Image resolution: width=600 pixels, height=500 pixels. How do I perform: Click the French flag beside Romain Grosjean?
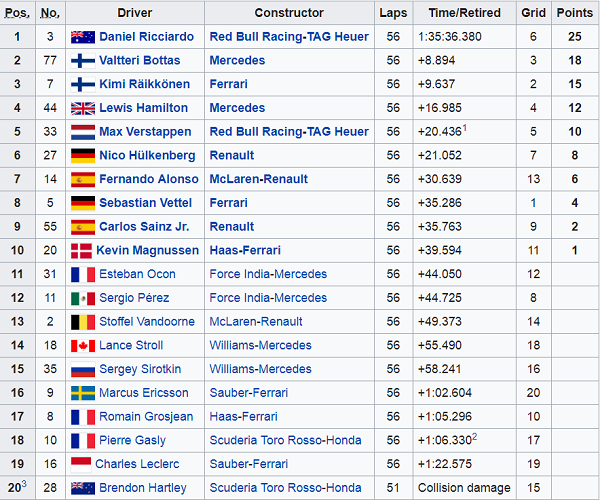[83, 417]
